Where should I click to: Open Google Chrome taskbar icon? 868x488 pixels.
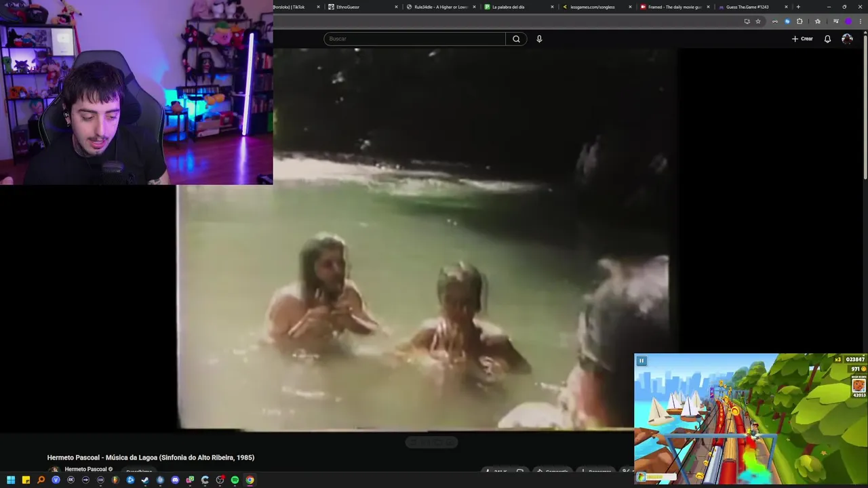[x=250, y=480]
